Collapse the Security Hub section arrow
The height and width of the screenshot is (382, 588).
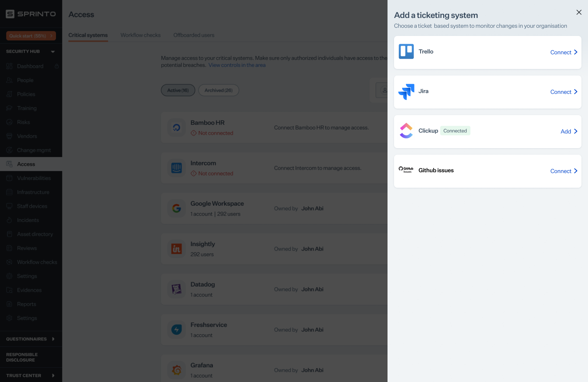(x=53, y=52)
